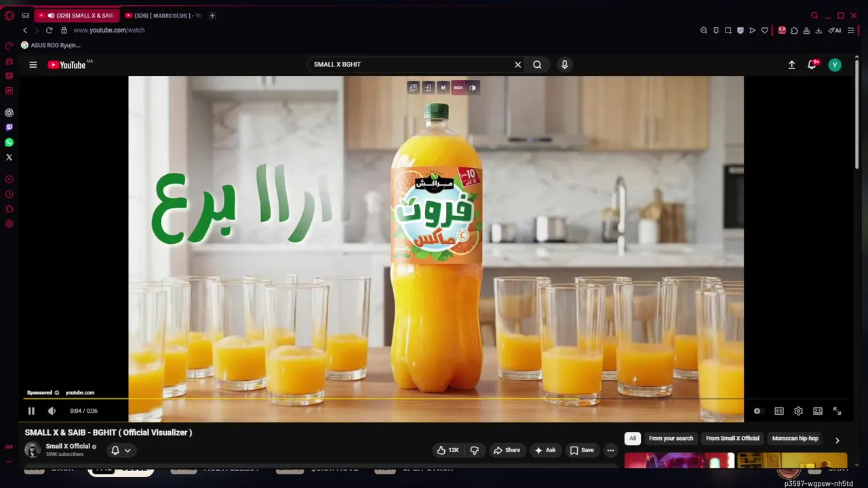This screenshot has height=488, width=868.
Task: Mute the video with the speaker button
Action: click(52, 411)
